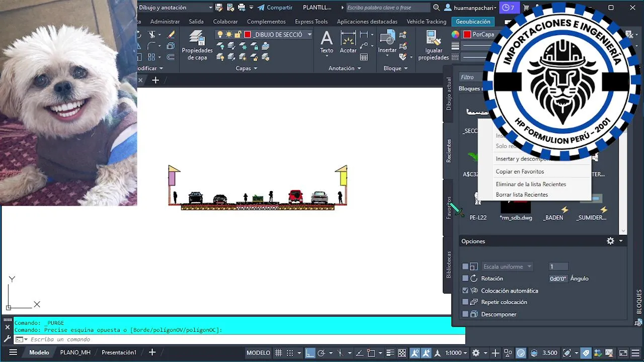This screenshot has width=644, height=362.
Task: Click the table icon in Anotación panel
Action: click(x=364, y=57)
